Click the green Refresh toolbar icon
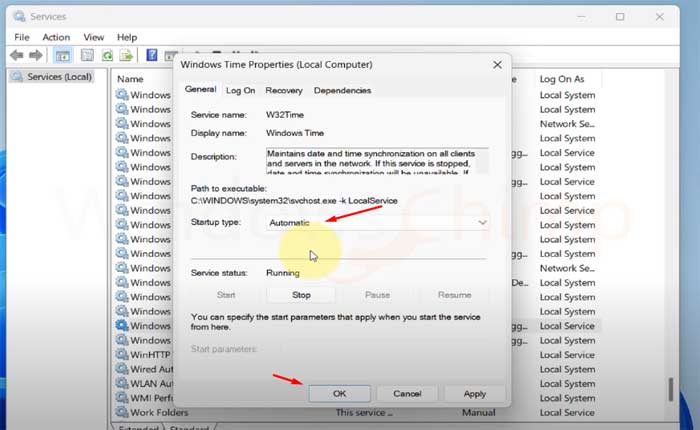The height and width of the screenshot is (430, 700). click(107, 55)
